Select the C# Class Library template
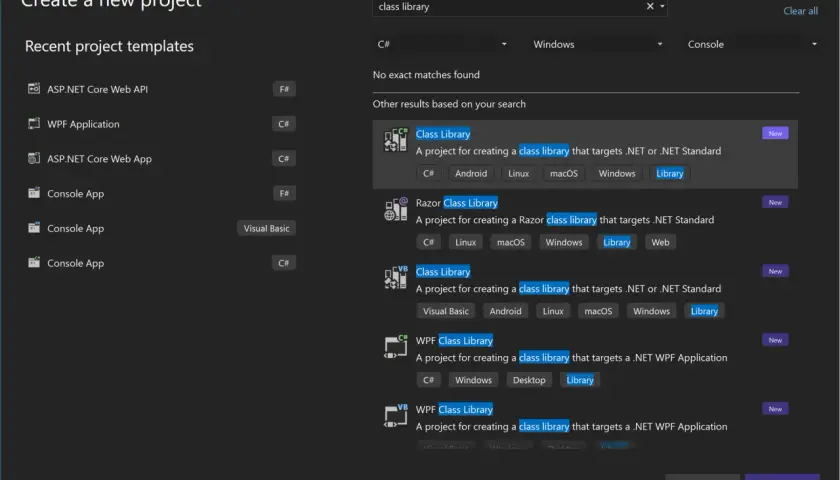Viewport: 840px width, 480px height. 585,154
